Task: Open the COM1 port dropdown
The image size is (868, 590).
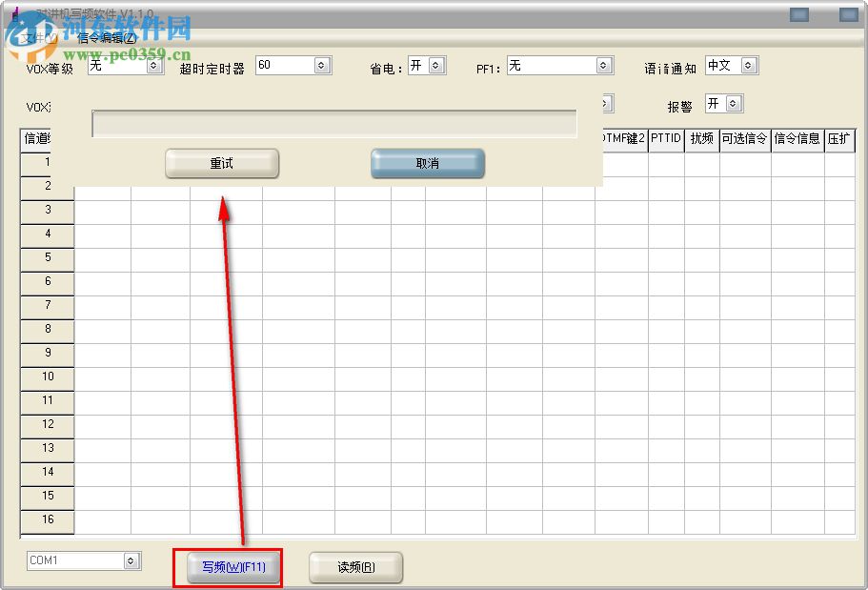Action: coord(131,560)
